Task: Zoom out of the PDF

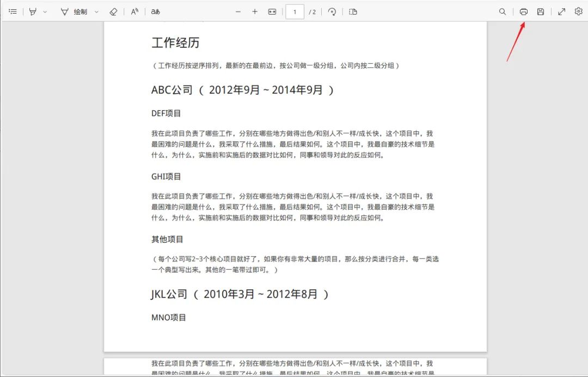Action: click(238, 11)
